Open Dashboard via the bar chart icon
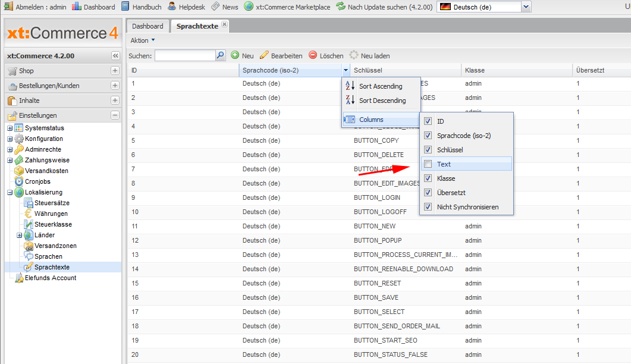631x364 pixels. [77, 7]
